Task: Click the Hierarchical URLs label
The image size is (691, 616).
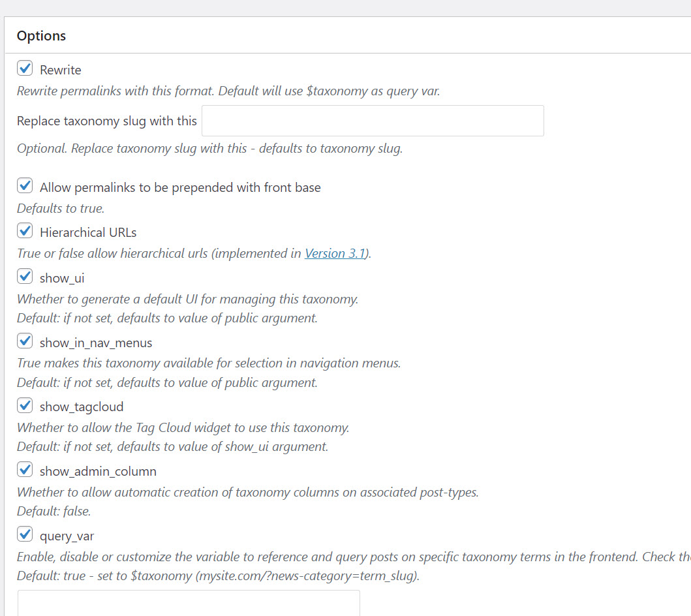Action: 88,233
